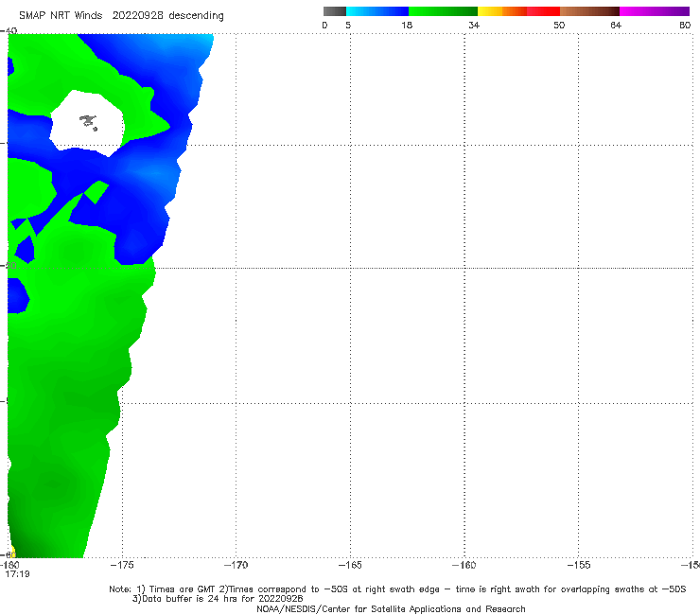This screenshot has width=700, height=615.
Task: Click the 'SMAP NRT Winds 20220928 descending' title
Action: click(x=121, y=16)
